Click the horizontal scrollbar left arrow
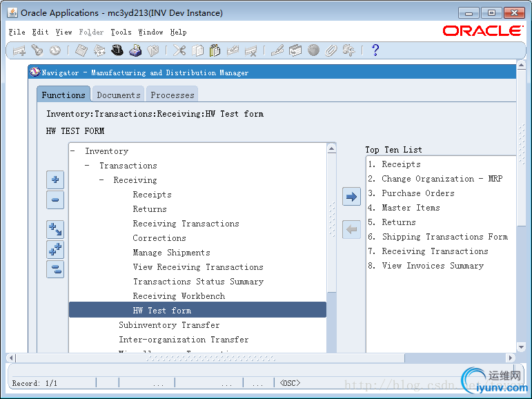Viewport: 532px width, 399px height. (x=11, y=358)
